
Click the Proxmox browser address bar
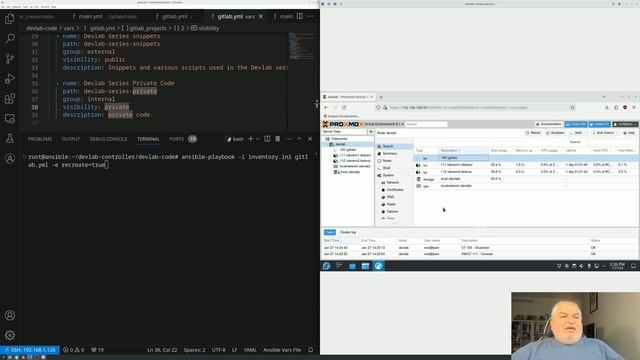(476, 108)
